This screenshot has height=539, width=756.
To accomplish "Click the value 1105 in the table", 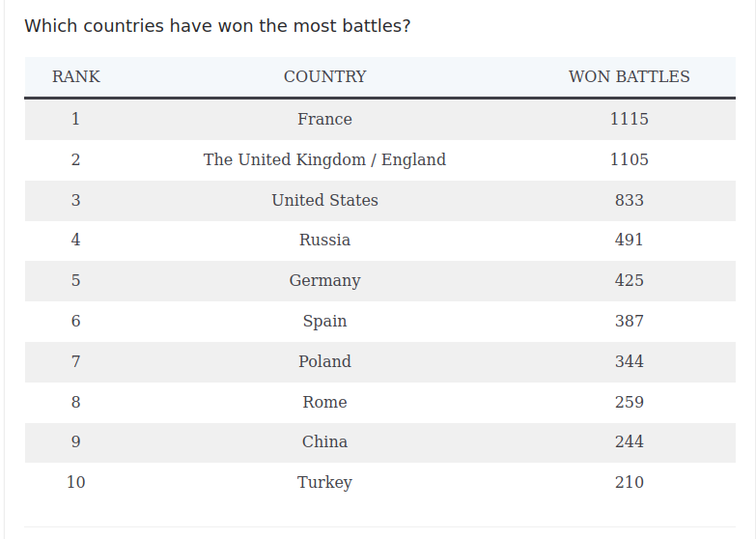I will pyautogui.click(x=629, y=160).
